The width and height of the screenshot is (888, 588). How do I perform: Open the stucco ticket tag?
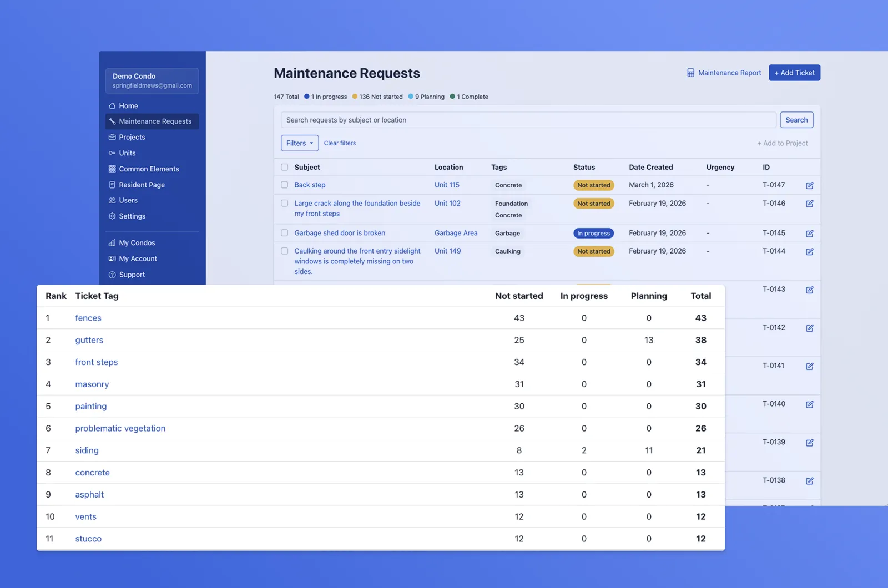tap(88, 539)
